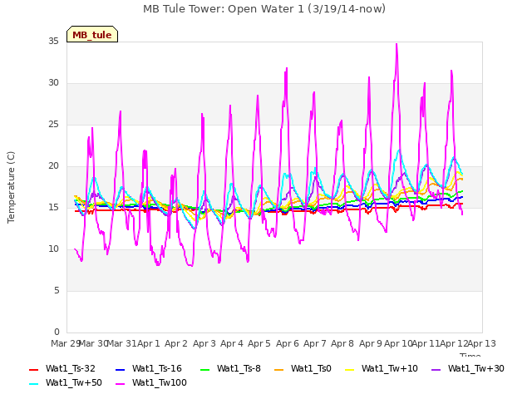Click the Apr 2 x-axis tick label

176,343
